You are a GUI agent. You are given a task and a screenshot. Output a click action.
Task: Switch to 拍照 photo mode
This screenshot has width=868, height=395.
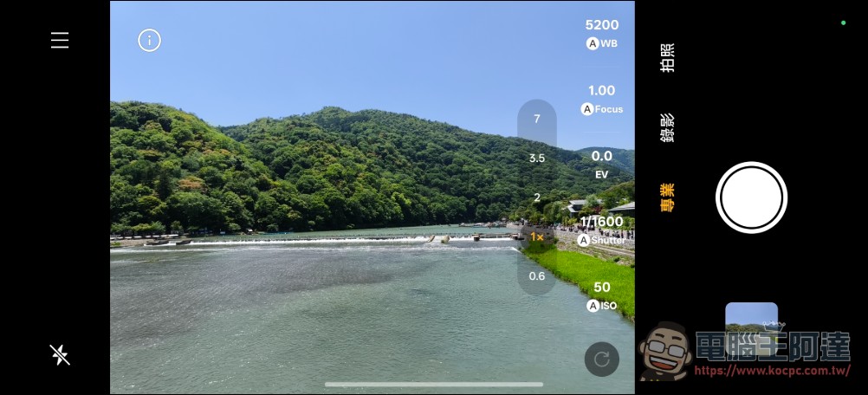click(x=667, y=57)
